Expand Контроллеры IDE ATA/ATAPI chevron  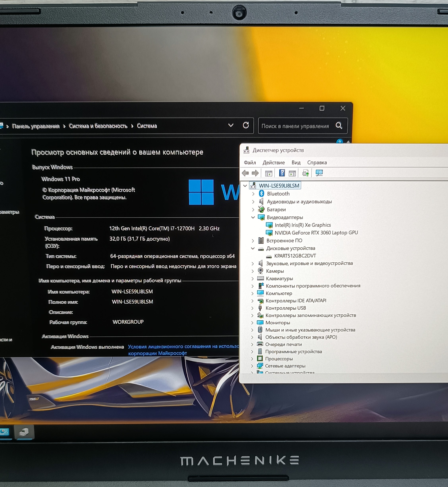[x=252, y=301]
